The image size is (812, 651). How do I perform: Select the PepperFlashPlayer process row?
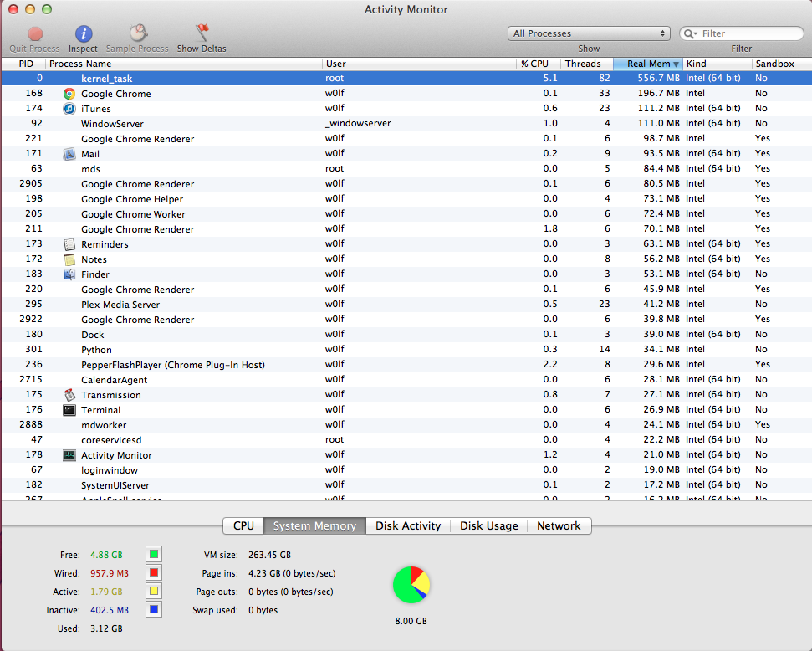[x=406, y=364]
